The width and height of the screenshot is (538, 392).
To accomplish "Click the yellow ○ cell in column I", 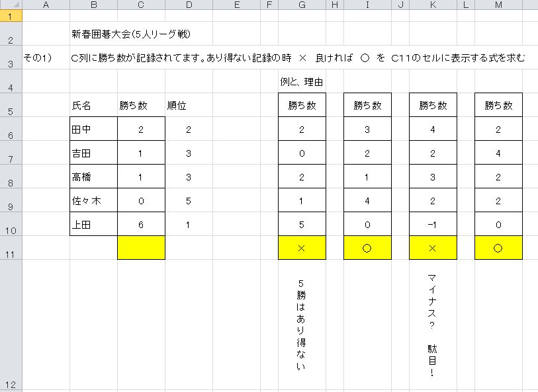I will click(367, 248).
